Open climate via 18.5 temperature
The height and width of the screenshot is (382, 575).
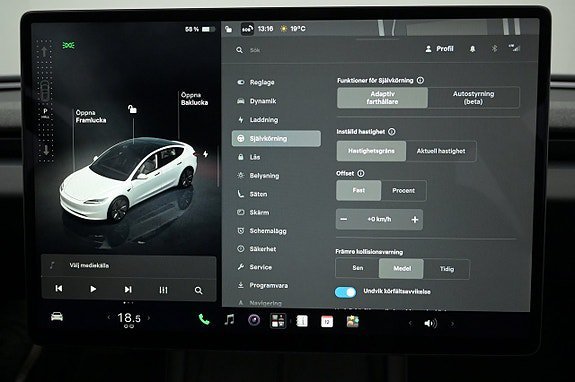tap(129, 318)
